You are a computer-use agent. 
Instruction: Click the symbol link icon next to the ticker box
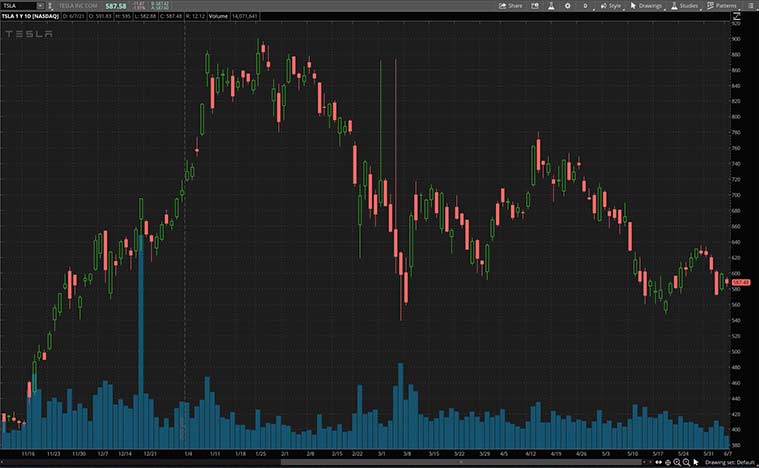coord(50,6)
